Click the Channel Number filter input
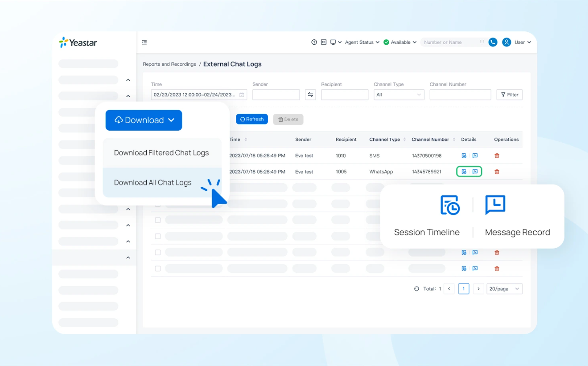This screenshot has width=588, height=366. pos(460,94)
